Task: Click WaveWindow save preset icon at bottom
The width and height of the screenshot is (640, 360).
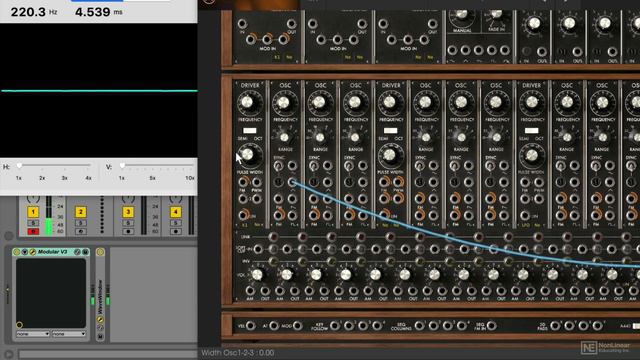Action: 100,336
